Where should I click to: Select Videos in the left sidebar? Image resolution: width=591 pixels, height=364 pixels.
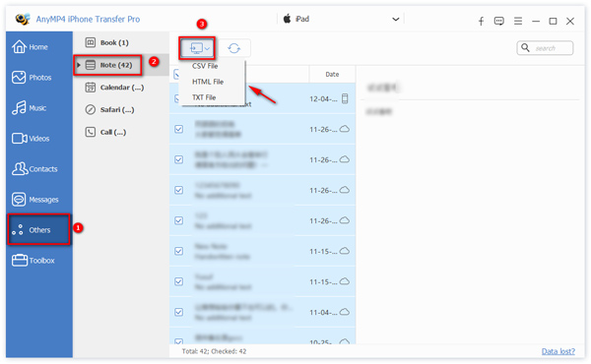(31, 139)
